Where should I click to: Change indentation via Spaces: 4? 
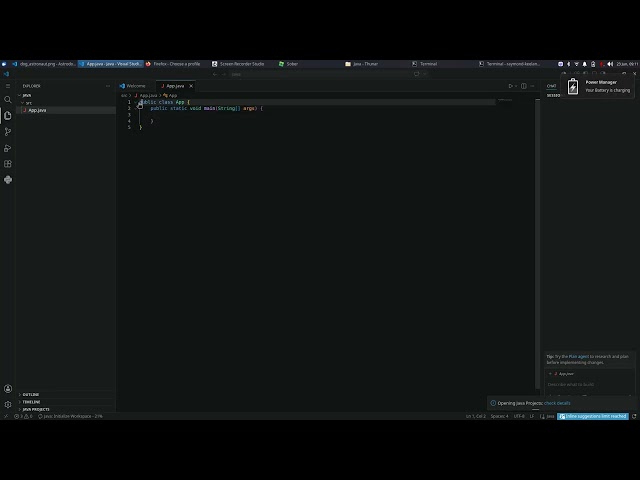pos(500,416)
